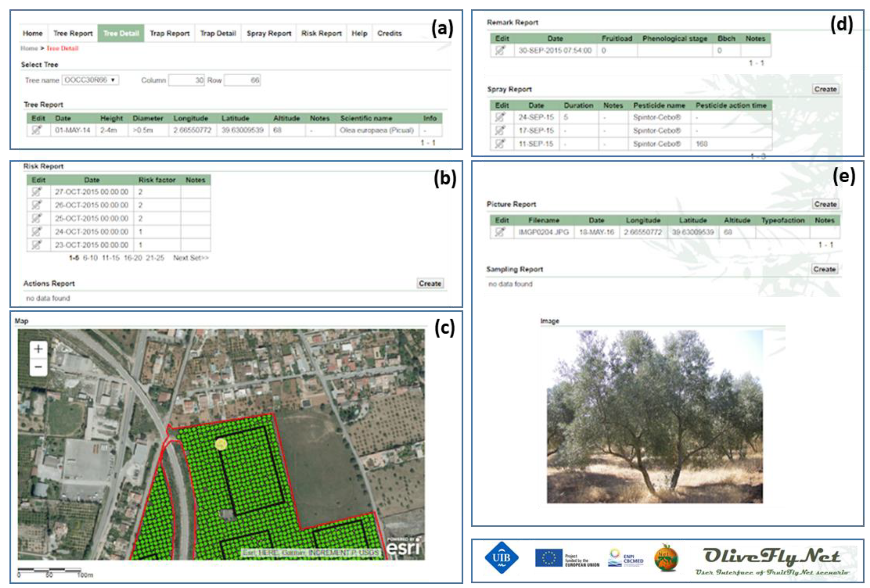This screenshot has height=588, width=870.
Task: Go to Spray Report tab
Action: pyautogui.click(x=269, y=33)
